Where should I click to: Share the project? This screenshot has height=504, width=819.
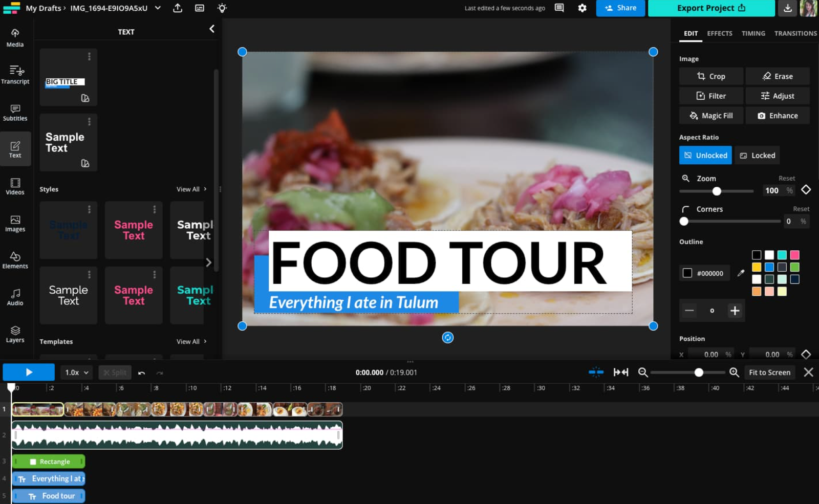(620, 8)
